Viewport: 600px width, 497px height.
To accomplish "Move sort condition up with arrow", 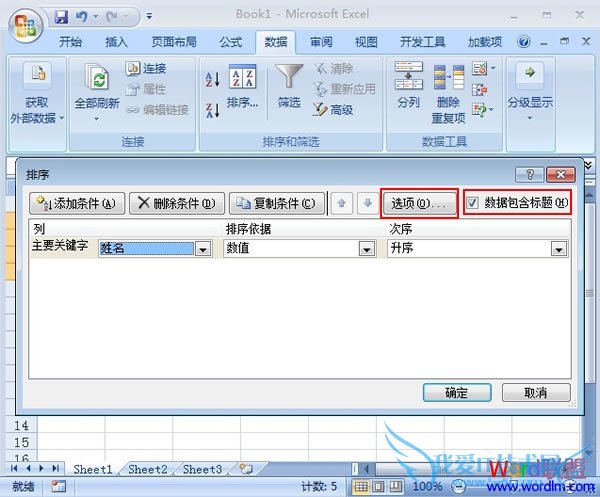I will (342, 203).
